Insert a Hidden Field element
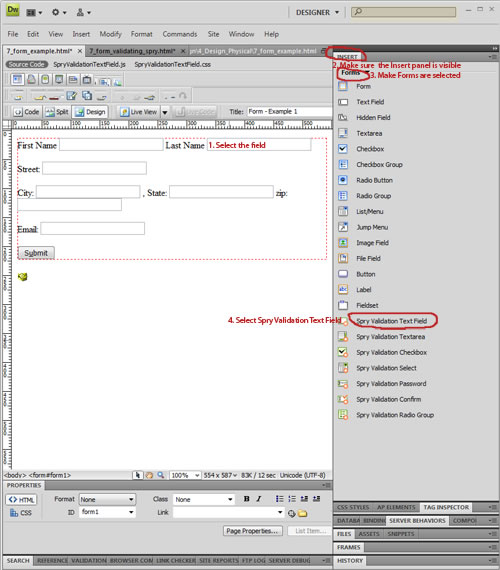This screenshot has width=500, height=570. coord(364,118)
